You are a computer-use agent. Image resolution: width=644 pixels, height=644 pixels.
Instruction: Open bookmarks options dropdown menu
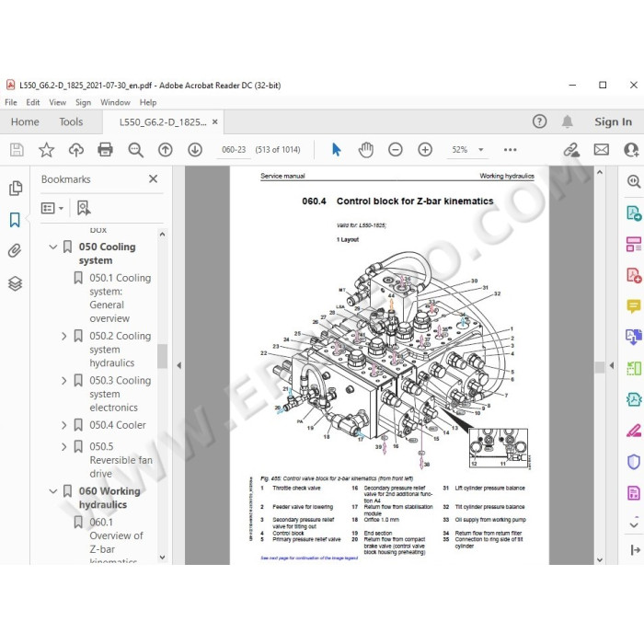(x=52, y=208)
